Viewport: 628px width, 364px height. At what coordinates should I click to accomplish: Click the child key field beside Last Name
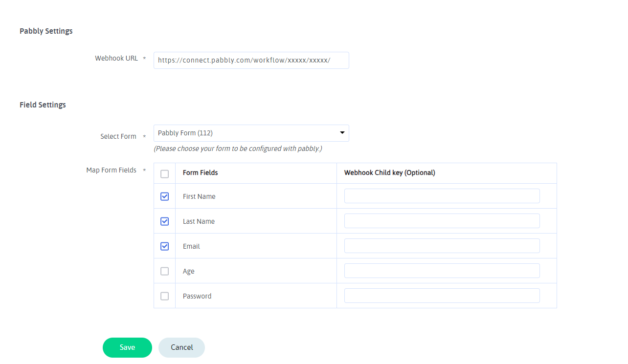tap(442, 220)
